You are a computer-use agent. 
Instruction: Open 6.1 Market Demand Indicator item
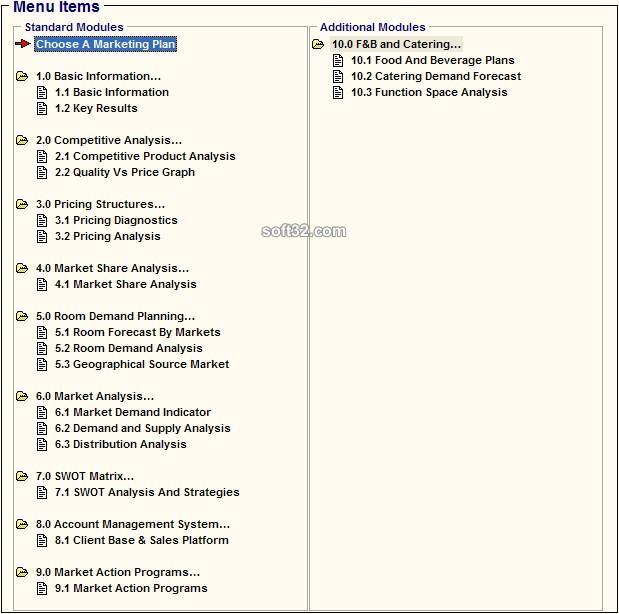coord(133,412)
